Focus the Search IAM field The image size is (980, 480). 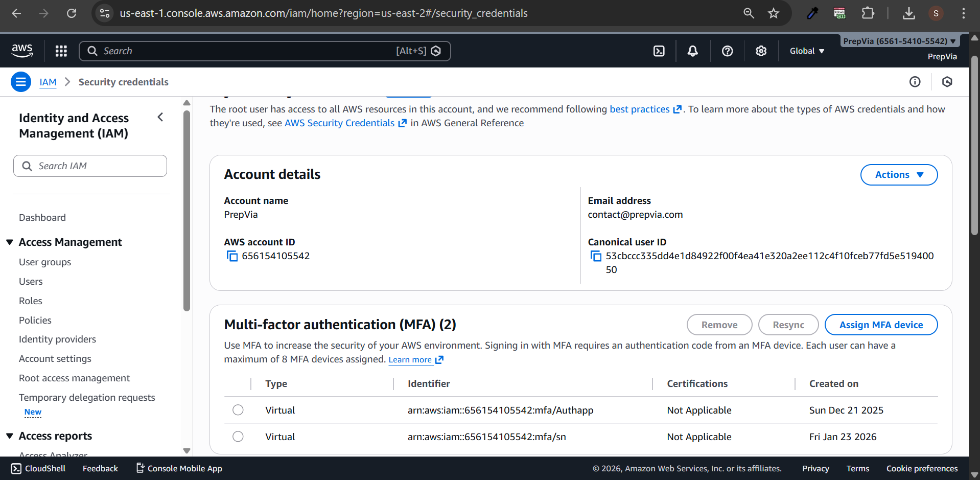[90, 166]
